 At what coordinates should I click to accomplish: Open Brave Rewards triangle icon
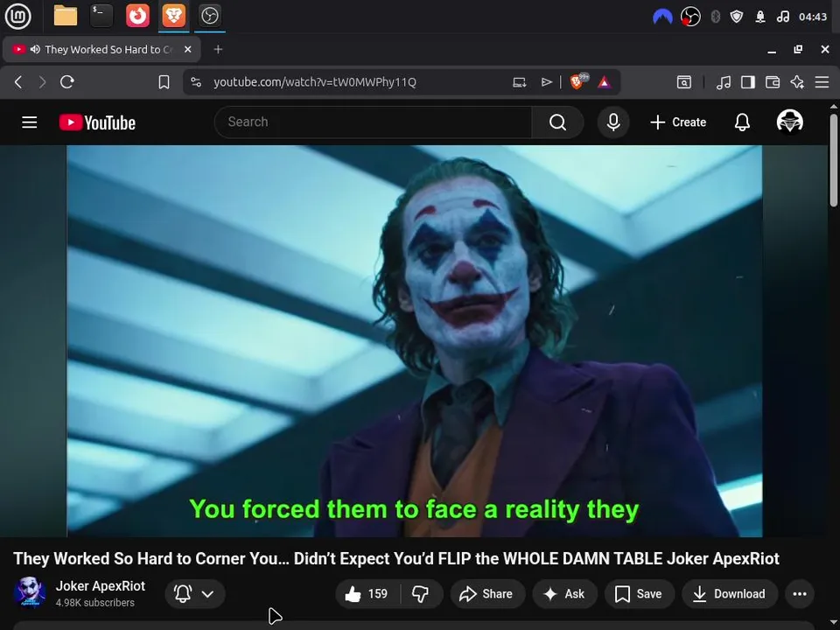[605, 82]
